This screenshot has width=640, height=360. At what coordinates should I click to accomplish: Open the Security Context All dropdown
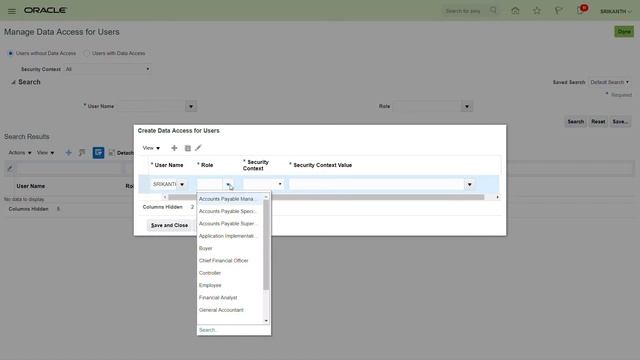pos(107,69)
